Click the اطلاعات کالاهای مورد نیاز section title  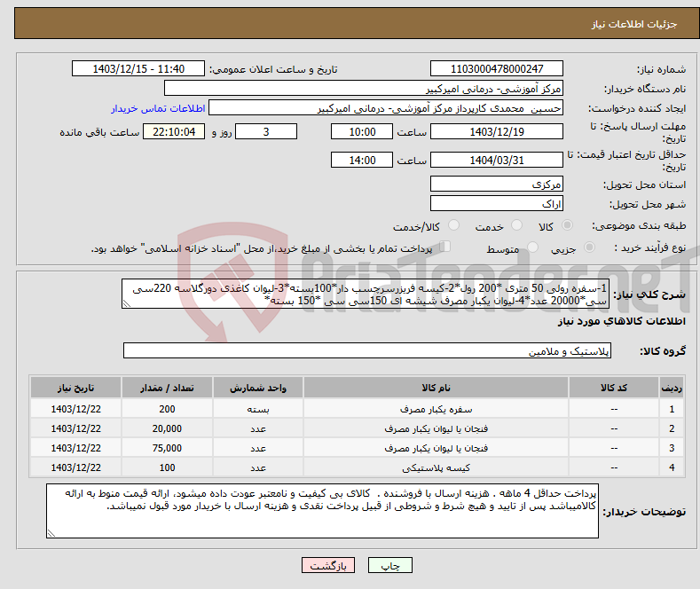pyautogui.click(x=621, y=321)
